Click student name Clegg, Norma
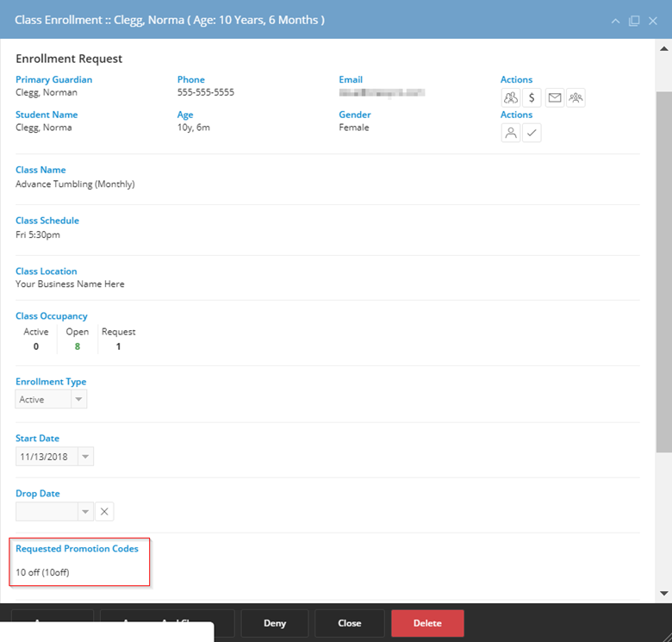Viewport: 672px width, 642px height. [x=44, y=128]
